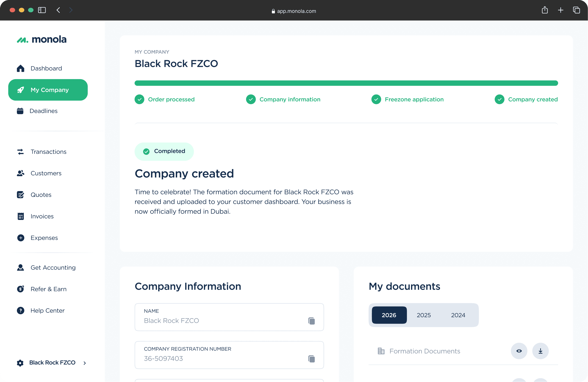Go to Customers section
This screenshot has width=588, height=382.
pos(46,173)
